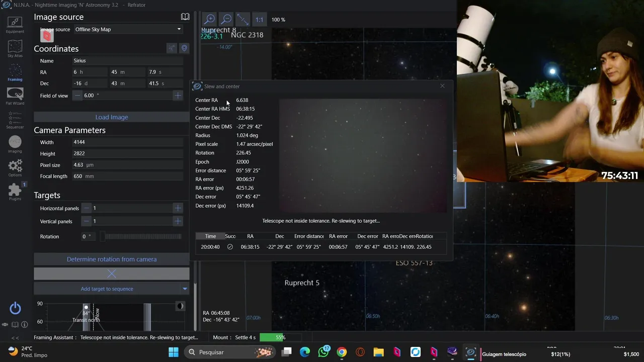
Task: Click Add target to sequence
Action: coord(107,289)
